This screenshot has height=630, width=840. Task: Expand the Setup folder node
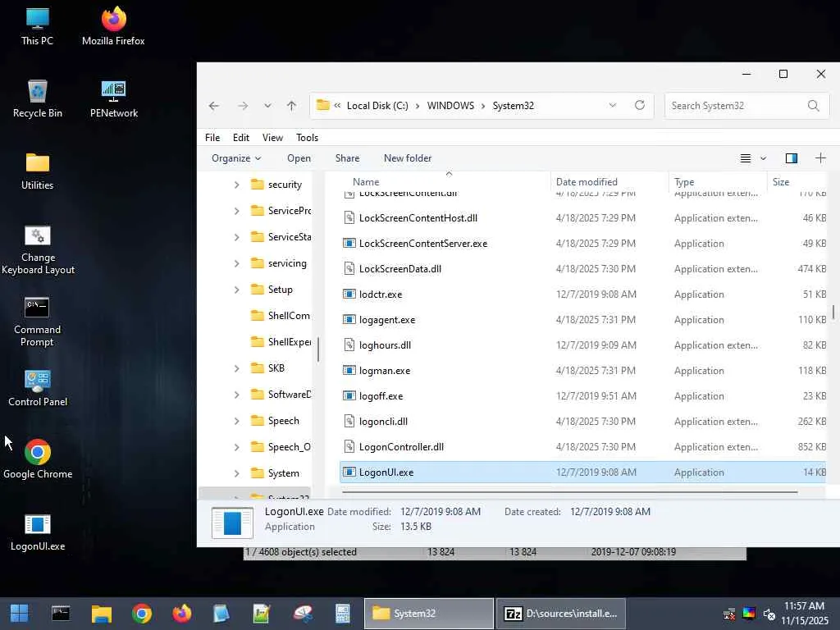coord(237,290)
